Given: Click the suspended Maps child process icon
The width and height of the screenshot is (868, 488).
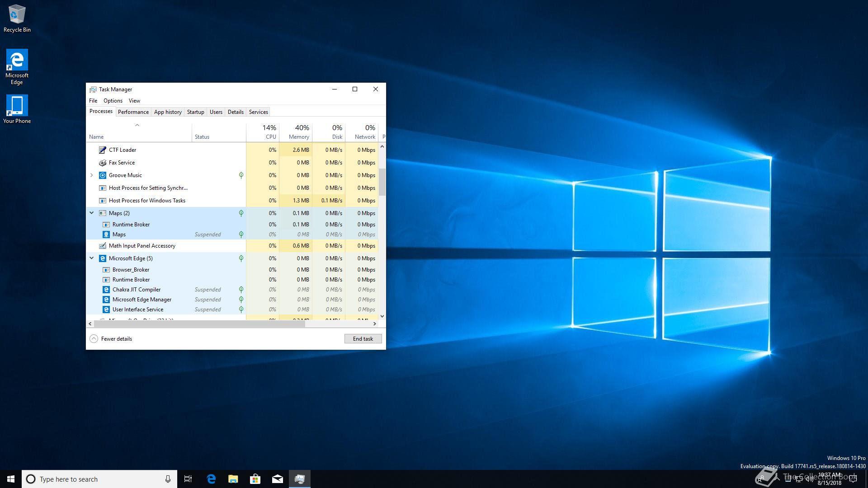Looking at the screenshot, I should point(106,235).
